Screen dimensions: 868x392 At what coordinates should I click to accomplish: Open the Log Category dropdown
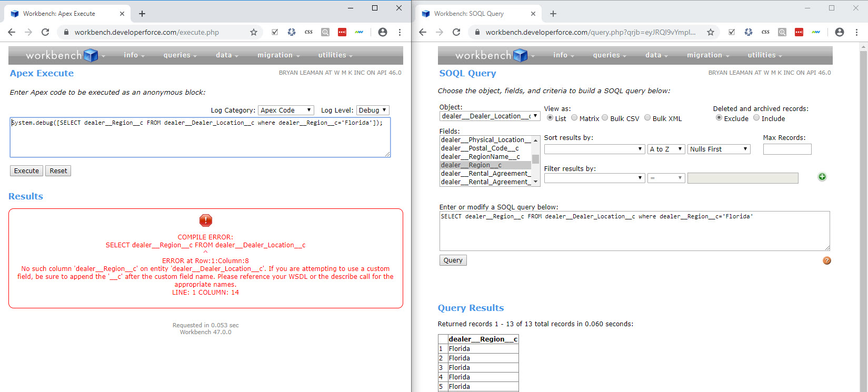click(286, 110)
